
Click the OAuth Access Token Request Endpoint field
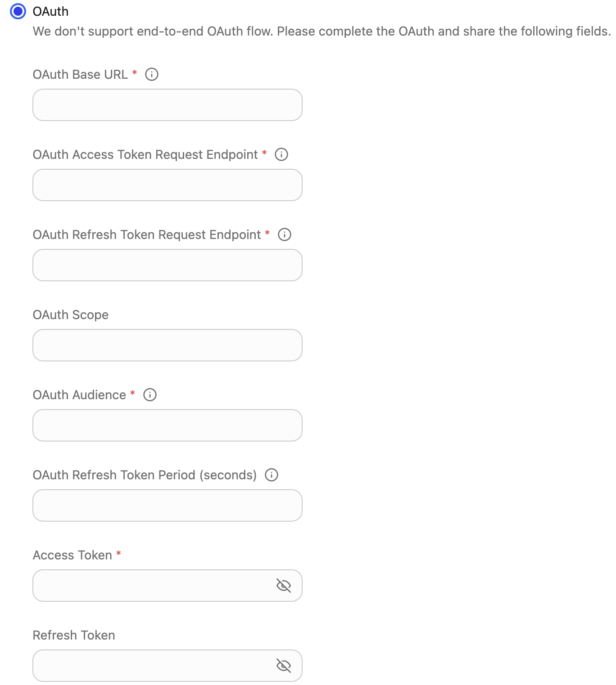point(167,185)
